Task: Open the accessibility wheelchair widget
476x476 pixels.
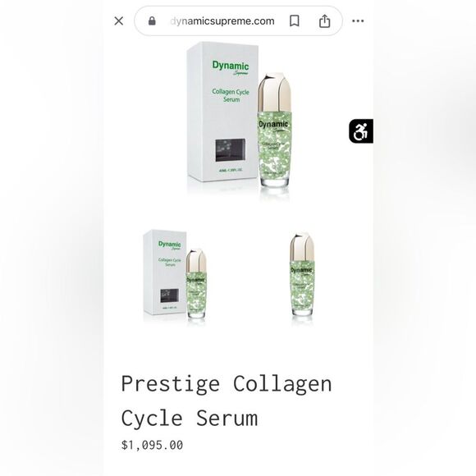Action: (x=361, y=131)
